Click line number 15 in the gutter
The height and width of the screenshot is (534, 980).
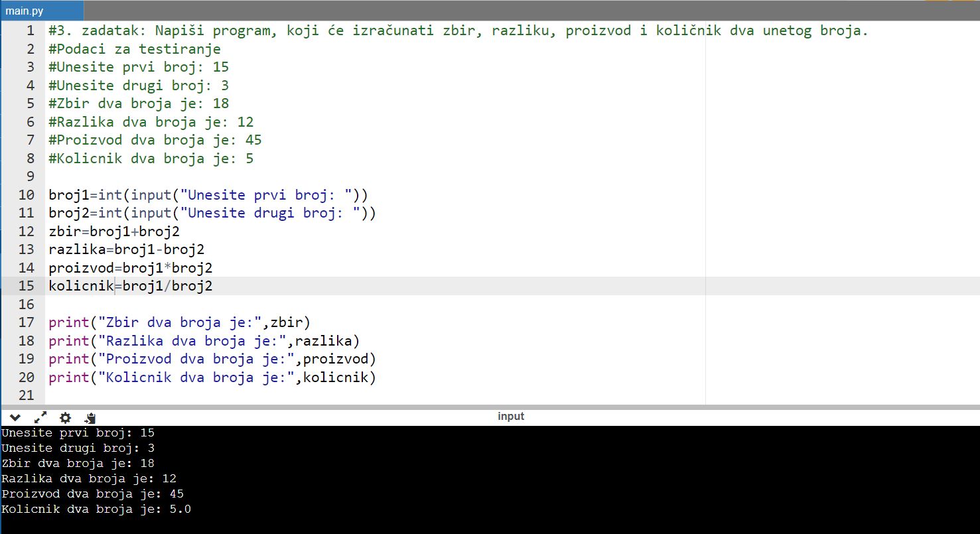[x=27, y=286]
